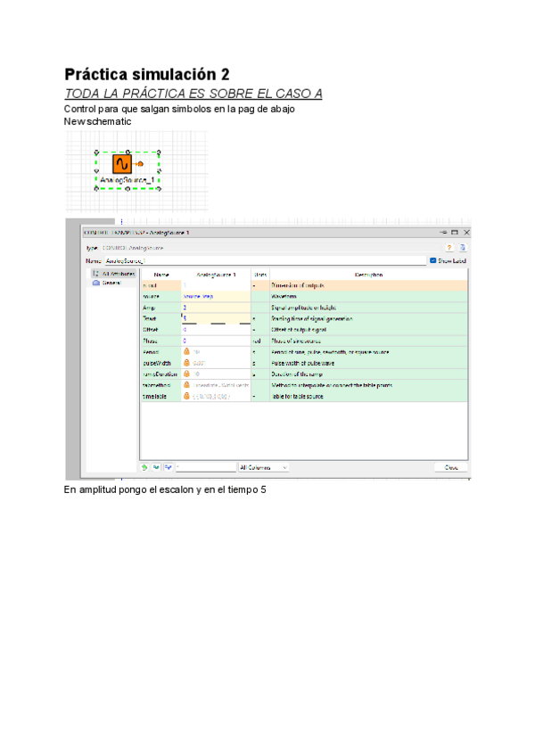The height and width of the screenshot is (756, 535).
Task: Click the orange output port of AnalogSource_1
Action: [x=140, y=165]
